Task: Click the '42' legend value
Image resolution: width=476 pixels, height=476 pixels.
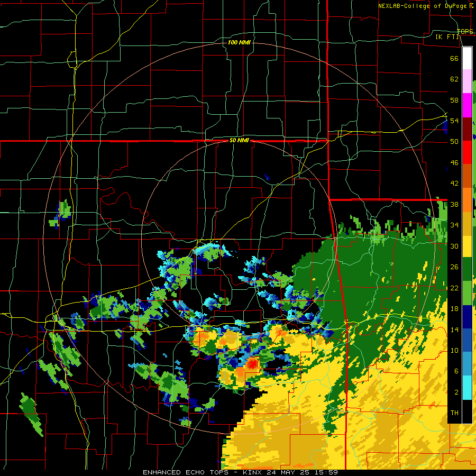Action: point(454,184)
